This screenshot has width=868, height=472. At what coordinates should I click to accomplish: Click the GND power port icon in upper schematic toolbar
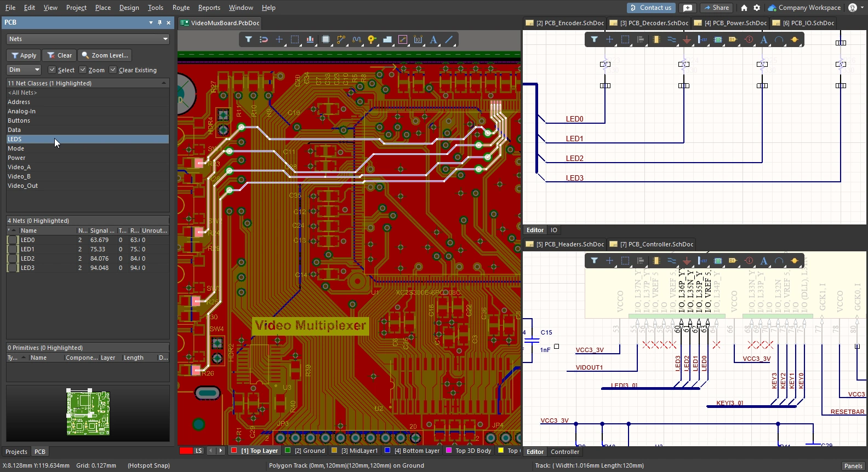point(687,39)
